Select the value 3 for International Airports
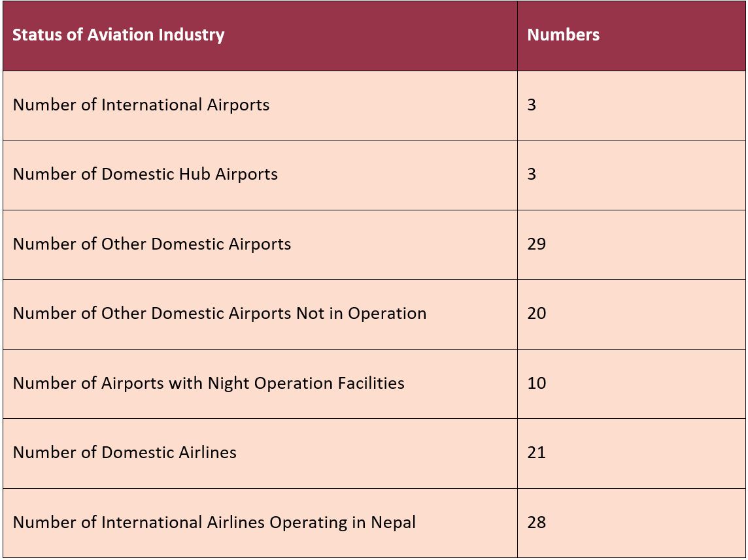Viewport: 748px width, 560px height. 532,105
